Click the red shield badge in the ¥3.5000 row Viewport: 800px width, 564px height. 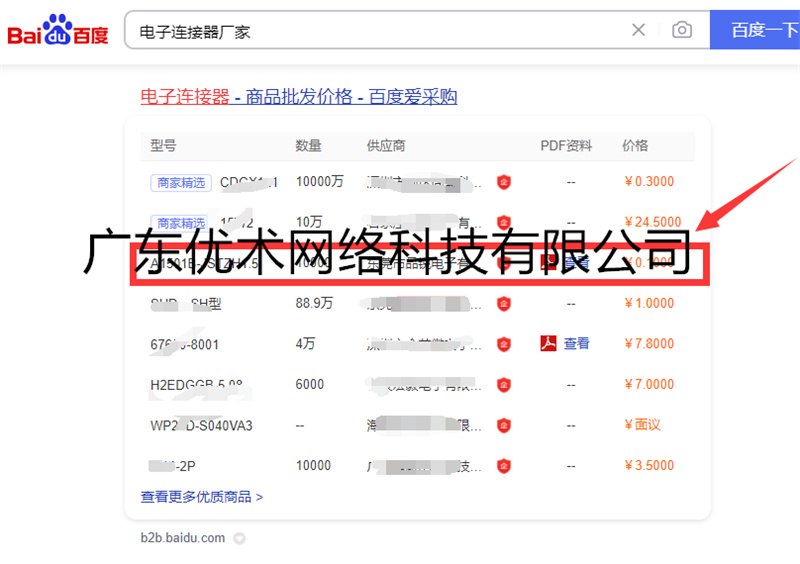tap(504, 465)
